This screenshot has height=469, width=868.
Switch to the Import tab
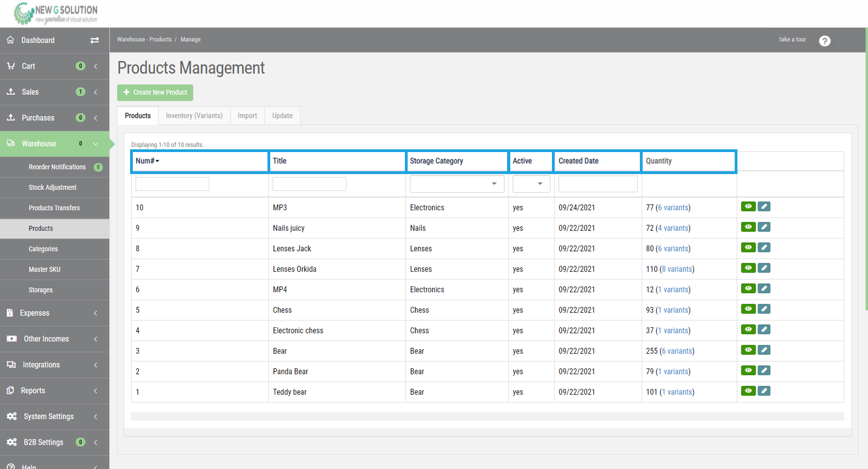pyautogui.click(x=247, y=116)
